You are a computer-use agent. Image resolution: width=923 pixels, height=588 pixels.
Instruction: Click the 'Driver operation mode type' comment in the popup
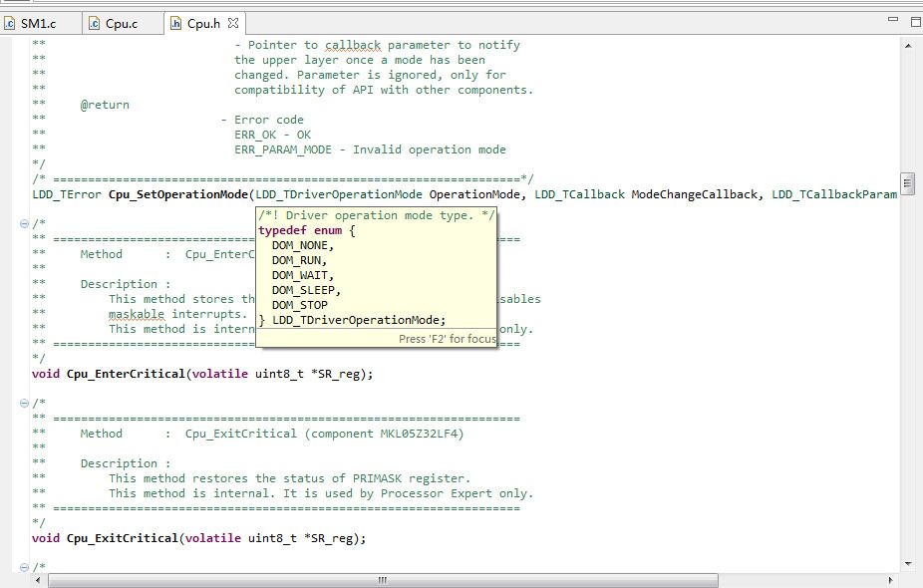[377, 215]
